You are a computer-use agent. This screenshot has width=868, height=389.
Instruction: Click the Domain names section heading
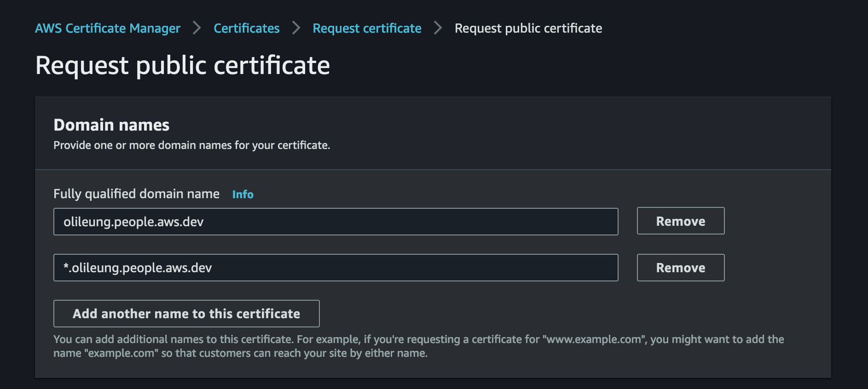(x=111, y=125)
